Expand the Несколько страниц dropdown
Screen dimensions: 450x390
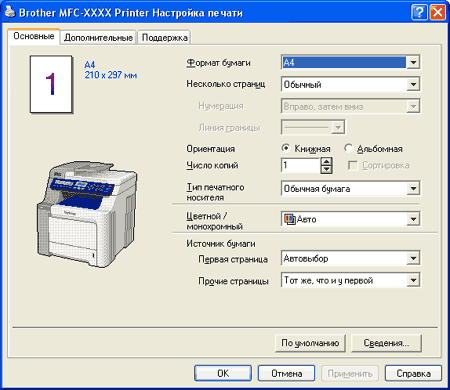tap(413, 84)
